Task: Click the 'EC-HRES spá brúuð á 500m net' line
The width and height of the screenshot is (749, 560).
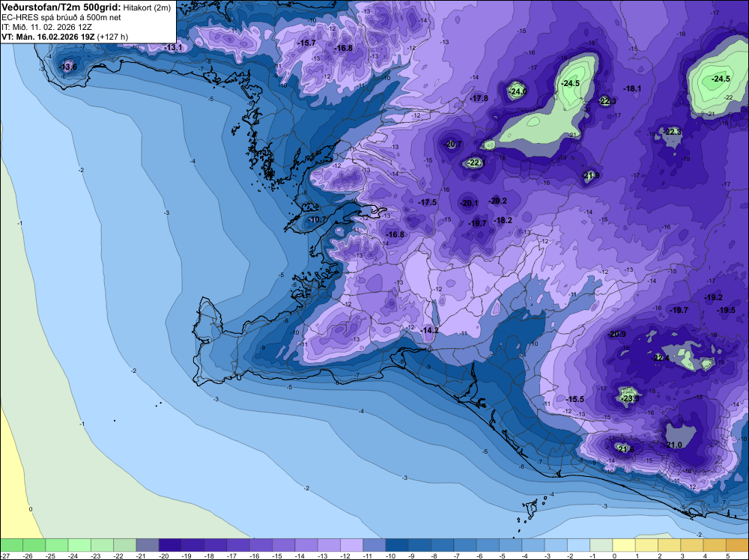Action: (61, 17)
